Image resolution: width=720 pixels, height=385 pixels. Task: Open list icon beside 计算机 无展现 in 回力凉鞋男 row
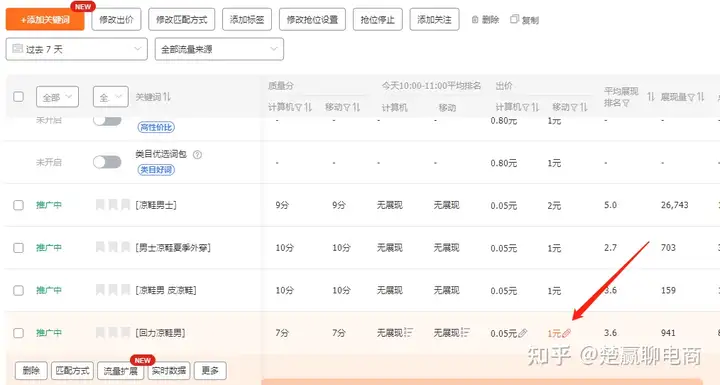pos(408,332)
